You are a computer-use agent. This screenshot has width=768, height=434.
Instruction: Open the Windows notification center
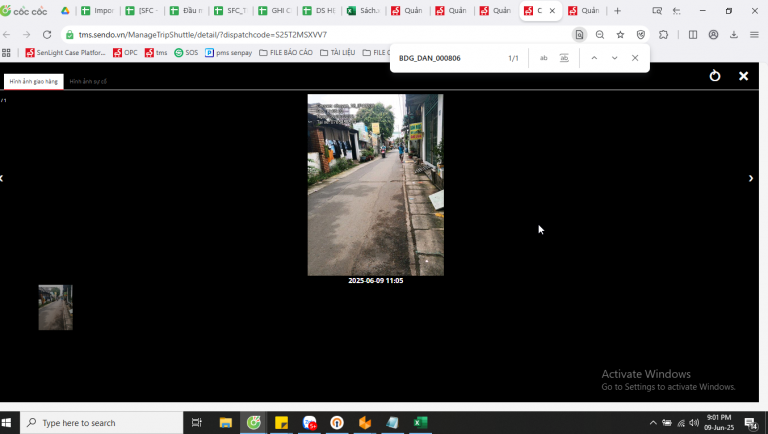click(x=751, y=423)
